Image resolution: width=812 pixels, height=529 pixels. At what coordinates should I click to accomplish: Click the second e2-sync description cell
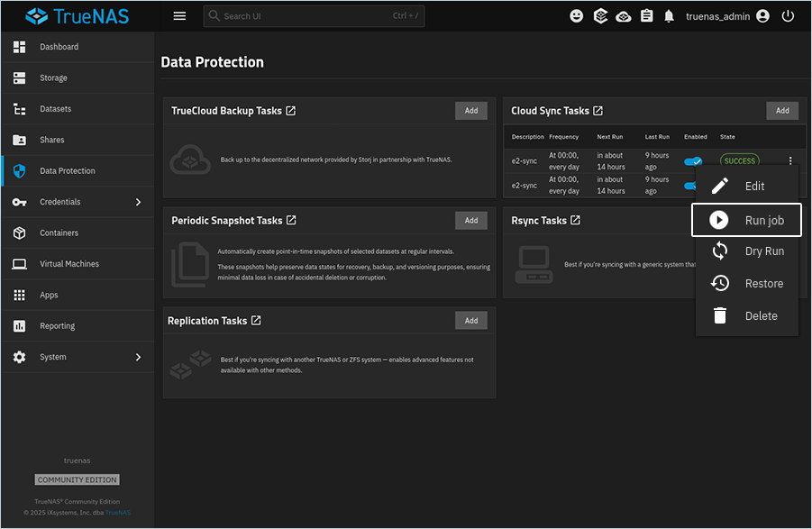point(525,186)
